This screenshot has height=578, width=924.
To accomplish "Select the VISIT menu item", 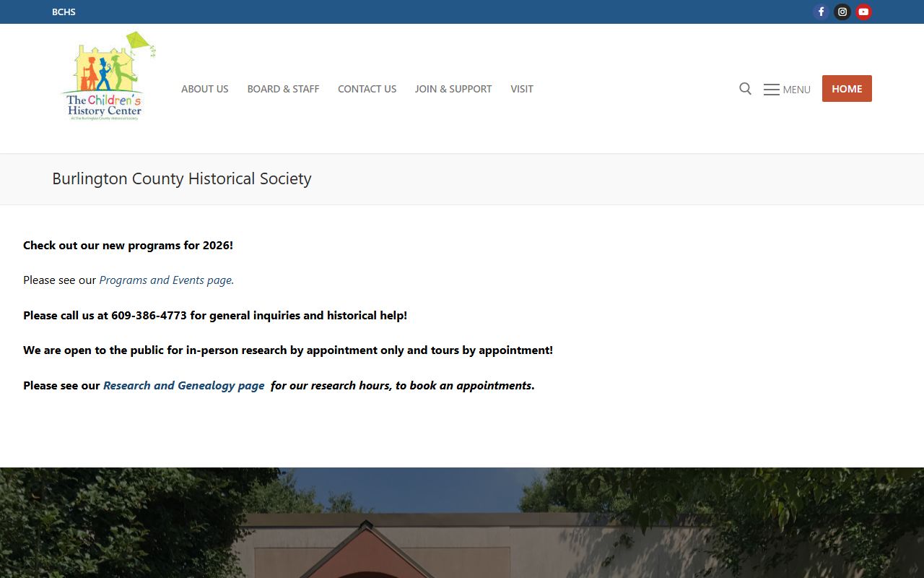I will coord(522,89).
